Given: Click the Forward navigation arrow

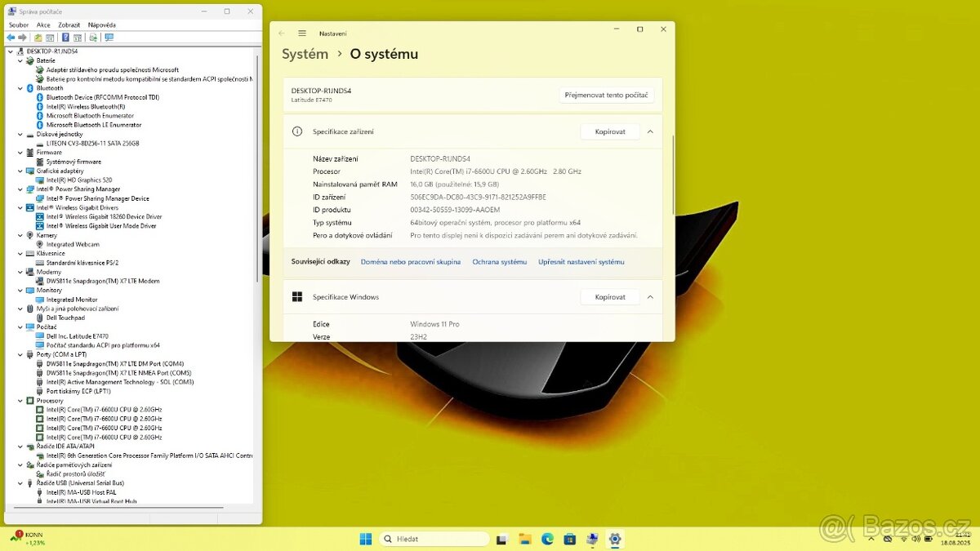Looking at the screenshot, I should click(x=22, y=37).
